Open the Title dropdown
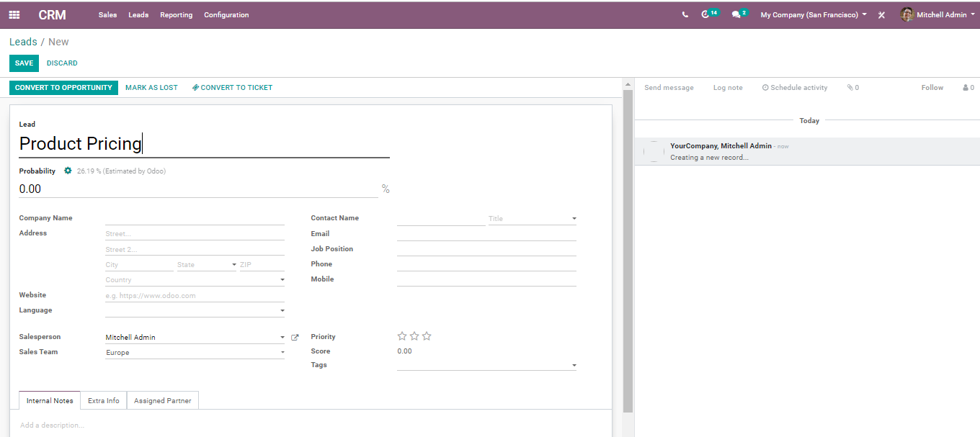The image size is (980, 437). pyautogui.click(x=533, y=218)
